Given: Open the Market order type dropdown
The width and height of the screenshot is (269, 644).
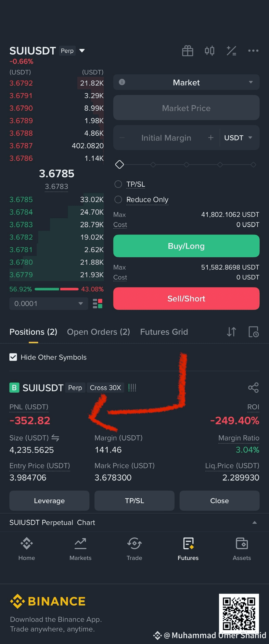Looking at the screenshot, I should pyautogui.click(x=186, y=82).
